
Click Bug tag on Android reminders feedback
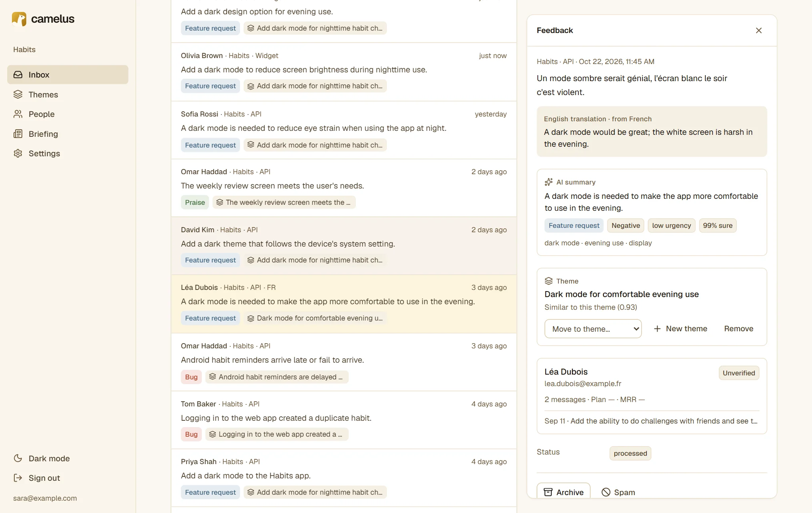pyautogui.click(x=191, y=377)
